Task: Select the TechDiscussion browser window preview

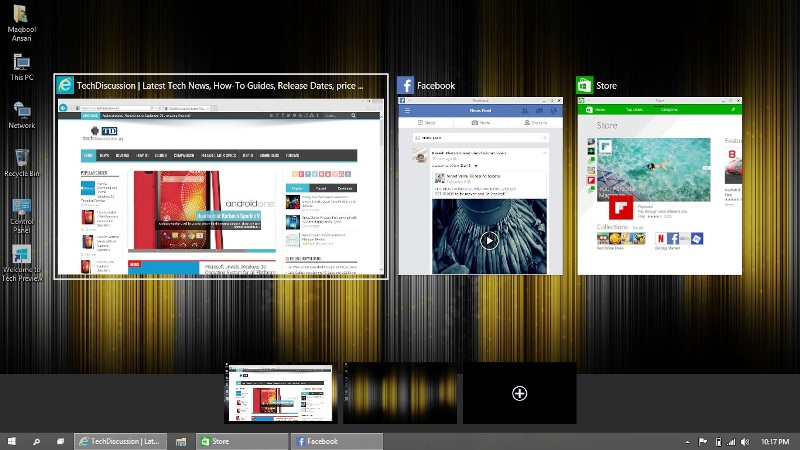Action: [x=220, y=188]
